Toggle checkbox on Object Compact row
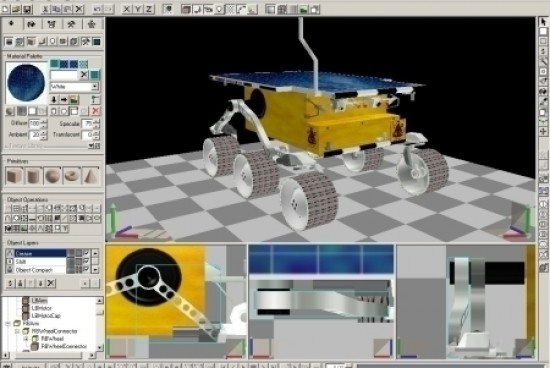 [86, 270]
